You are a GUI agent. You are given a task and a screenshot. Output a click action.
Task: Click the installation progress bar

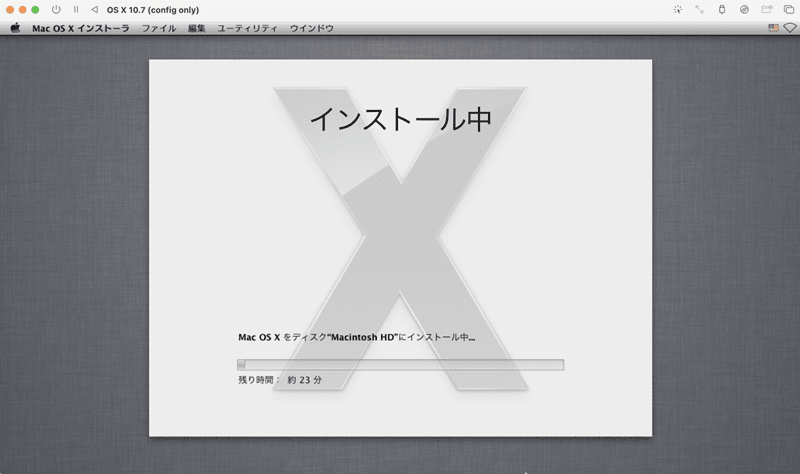click(401, 365)
